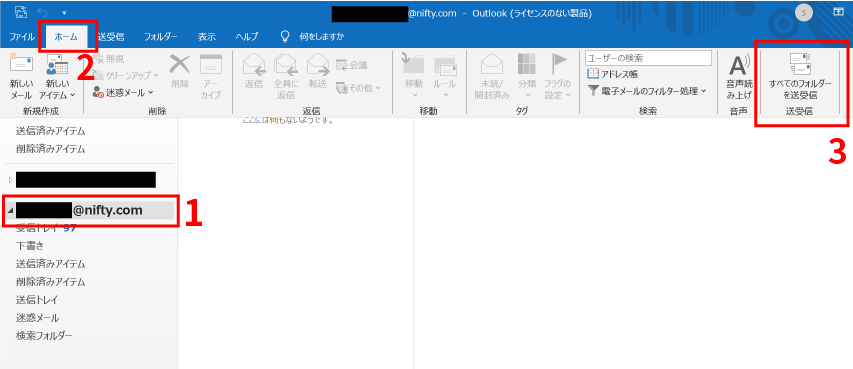Collapse the @nifty.com account tree
Viewport: 853px width, 369px height.
11,210
